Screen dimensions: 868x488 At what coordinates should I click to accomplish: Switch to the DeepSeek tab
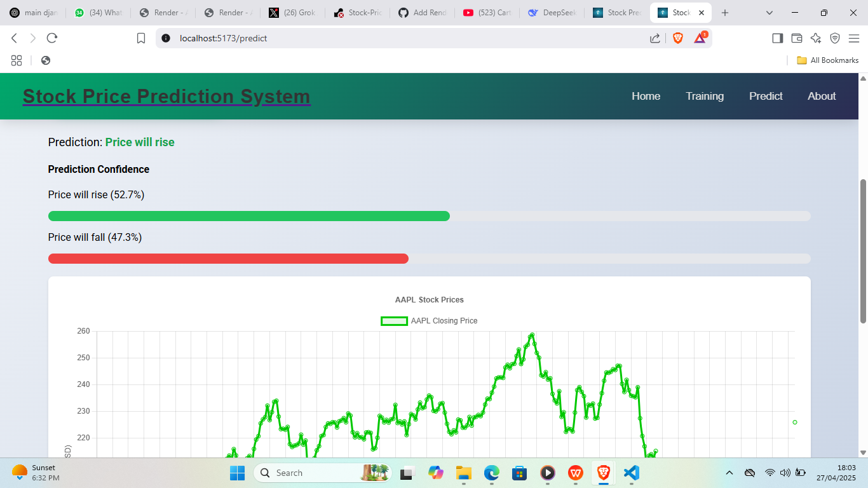[552, 13]
